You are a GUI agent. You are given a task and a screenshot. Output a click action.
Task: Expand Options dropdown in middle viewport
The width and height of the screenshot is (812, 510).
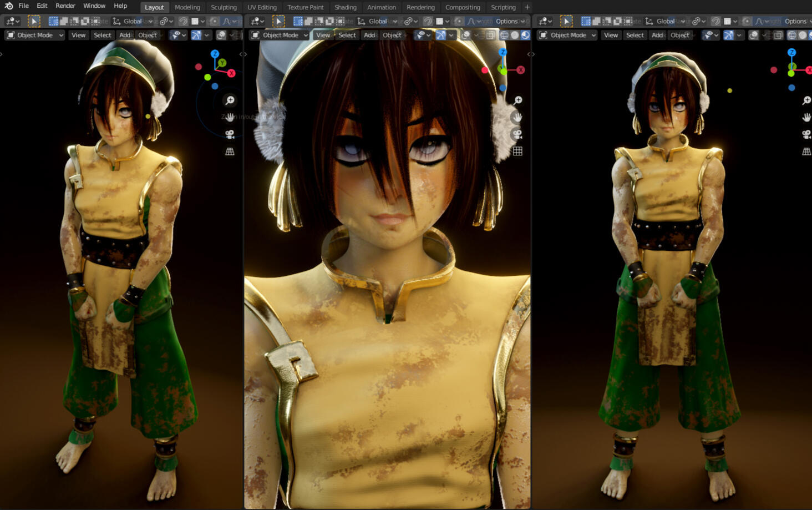[510, 21]
